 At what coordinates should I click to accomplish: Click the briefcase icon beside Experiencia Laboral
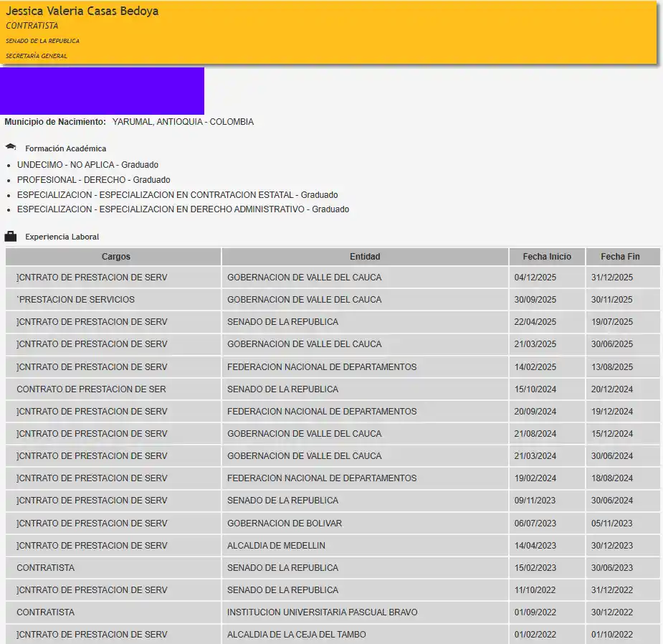click(x=10, y=236)
